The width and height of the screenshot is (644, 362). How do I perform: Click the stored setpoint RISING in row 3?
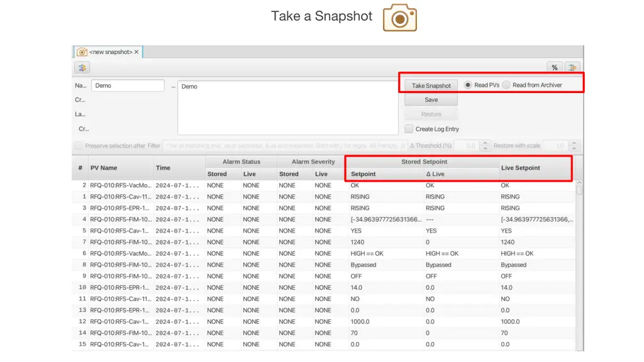(360, 208)
